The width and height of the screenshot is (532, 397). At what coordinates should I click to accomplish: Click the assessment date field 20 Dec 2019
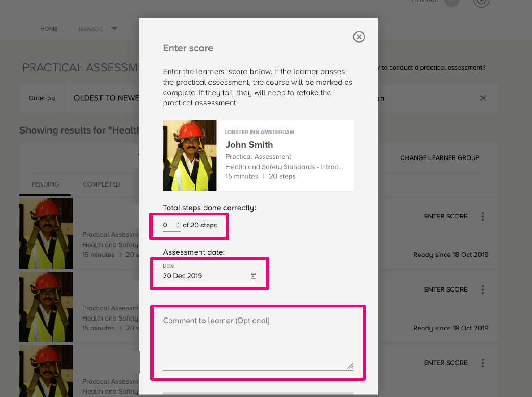click(x=210, y=276)
